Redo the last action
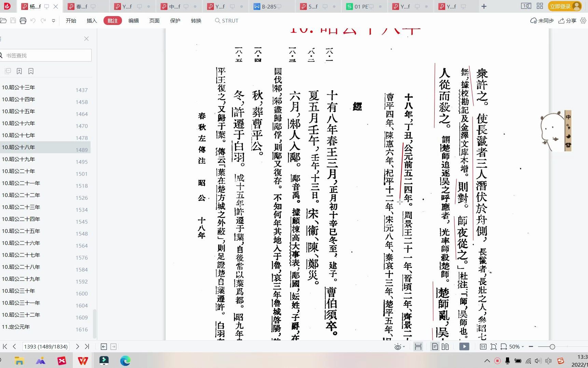The width and height of the screenshot is (588, 368). 43,21
